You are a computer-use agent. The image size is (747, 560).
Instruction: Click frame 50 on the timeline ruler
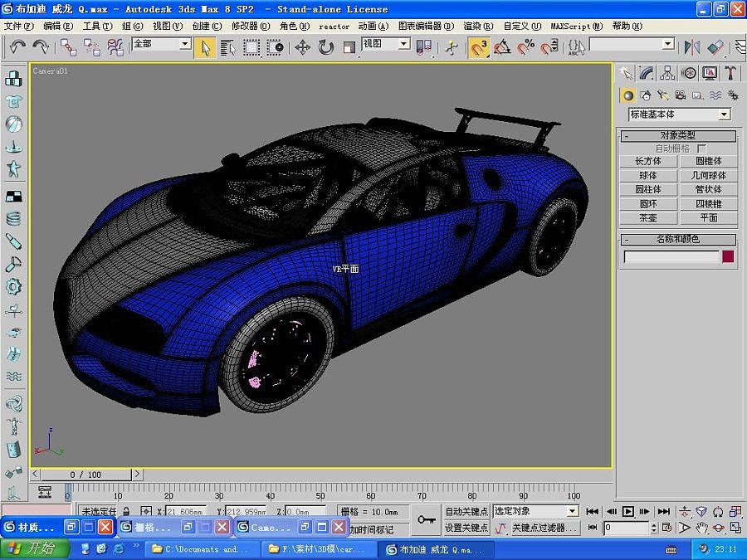coord(320,494)
